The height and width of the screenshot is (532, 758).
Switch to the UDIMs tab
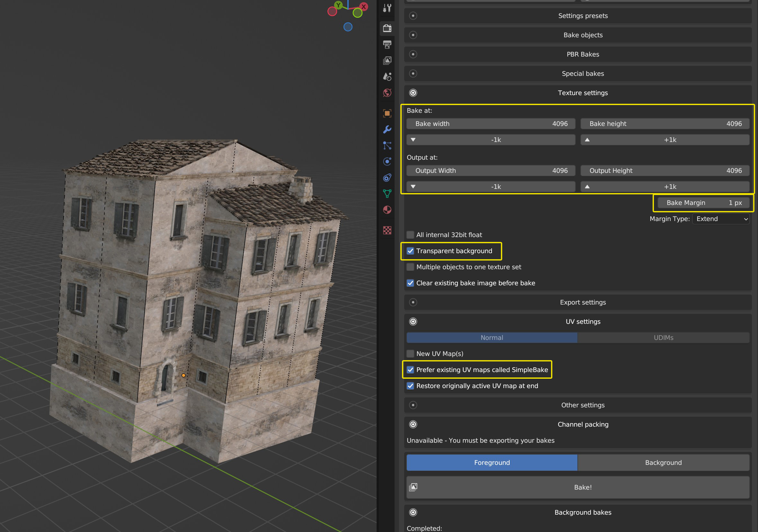pyautogui.click(x=663, y=338)
